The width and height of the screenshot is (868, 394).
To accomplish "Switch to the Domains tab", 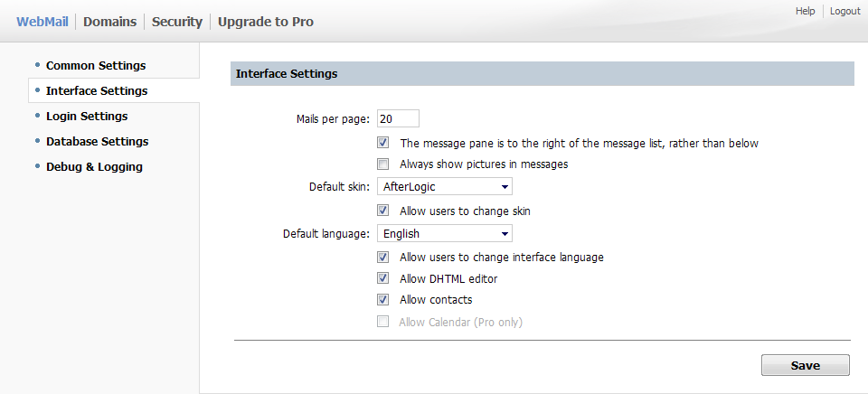I will [x=109, y=22].
